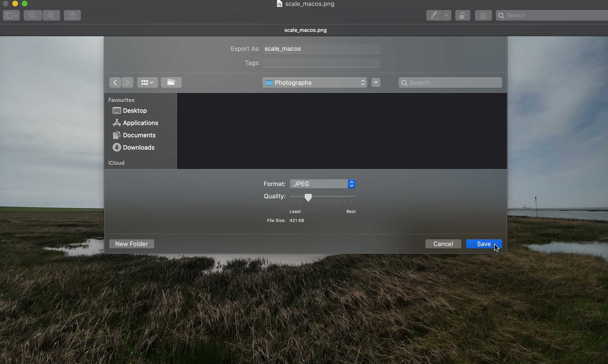Screen dimensions: 608x364
Task: Click the zoom out icon
Action: (x=33, y=15)
